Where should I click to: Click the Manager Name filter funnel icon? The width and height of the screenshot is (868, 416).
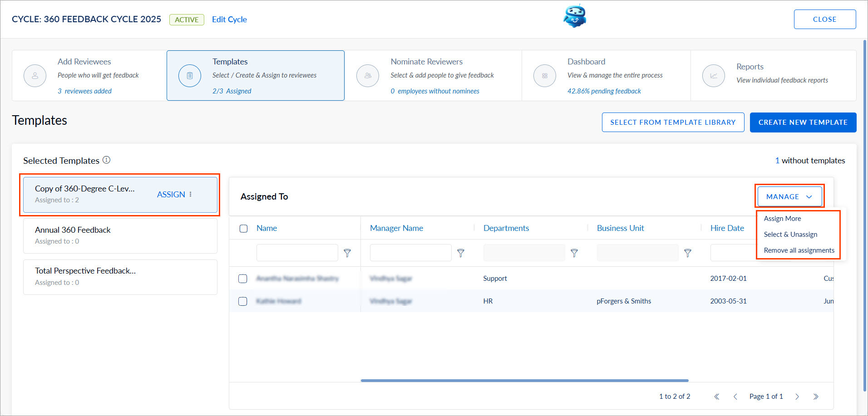(461, 253)
